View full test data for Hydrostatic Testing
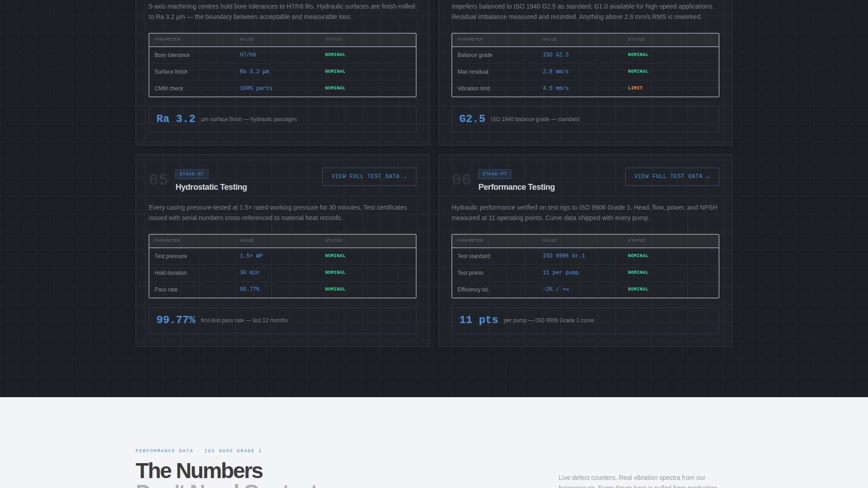Screen dimensions: 868x488 (369, 176)
